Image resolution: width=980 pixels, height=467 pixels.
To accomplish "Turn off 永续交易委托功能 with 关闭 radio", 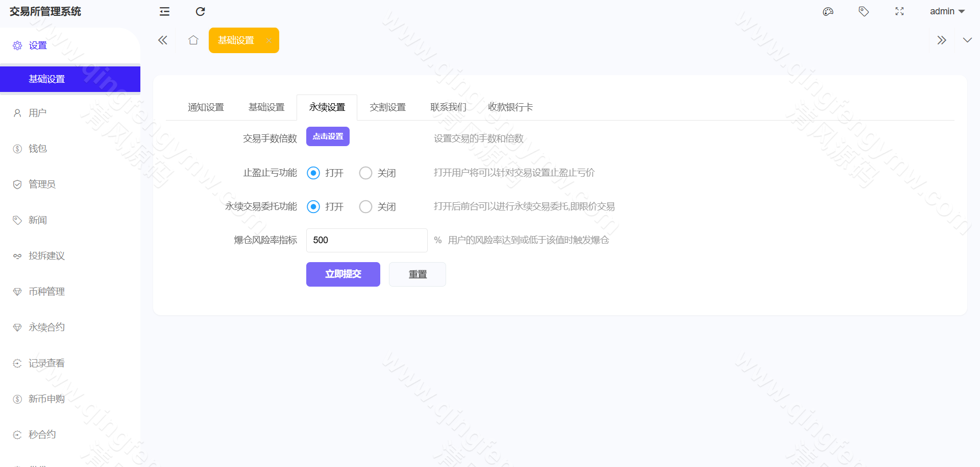I will [365, 206].
